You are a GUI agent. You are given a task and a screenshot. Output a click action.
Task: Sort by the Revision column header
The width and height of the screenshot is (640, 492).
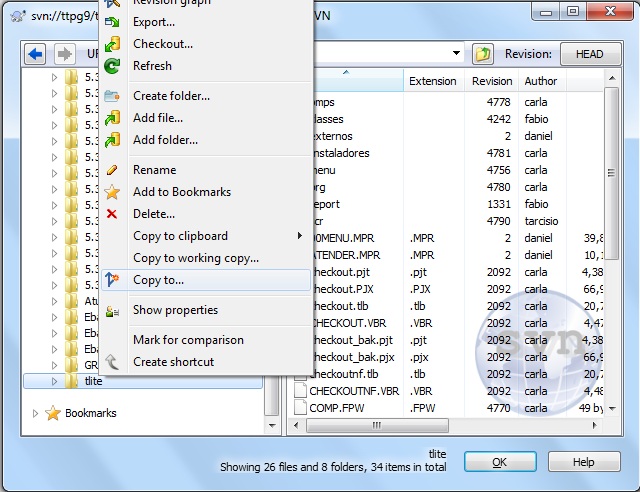(492, 81)
